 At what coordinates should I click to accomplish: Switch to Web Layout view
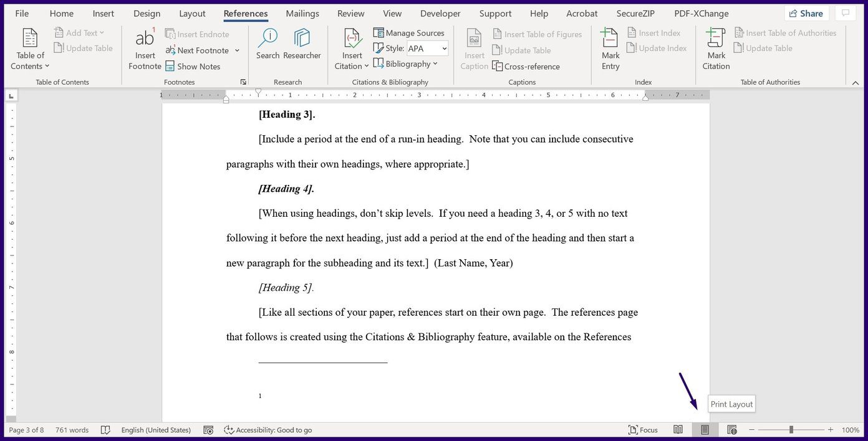[x=732, y=430]
